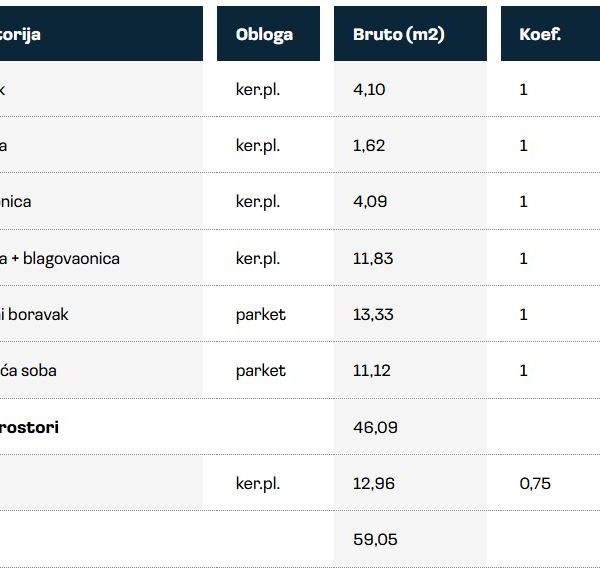The image size is (600, 580).
Task: Click the bold 'rostori' subtotal label
Action: point(29,427)
